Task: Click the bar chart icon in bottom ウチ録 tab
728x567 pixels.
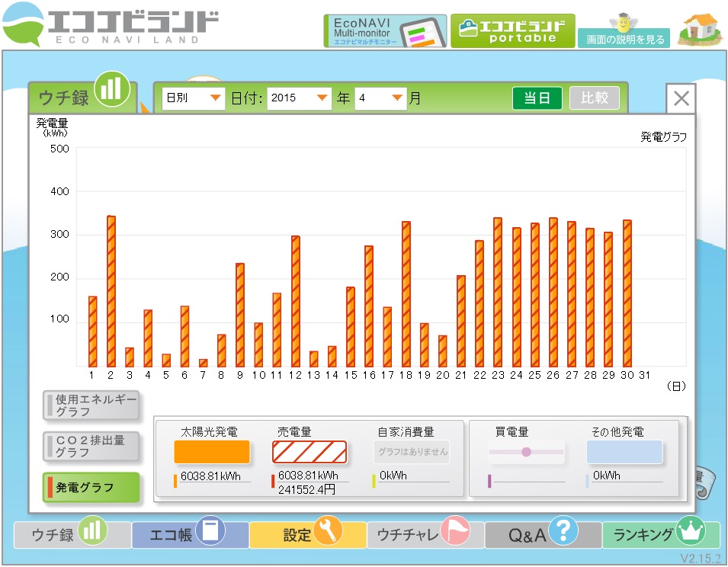Action: tap(92, 530)
